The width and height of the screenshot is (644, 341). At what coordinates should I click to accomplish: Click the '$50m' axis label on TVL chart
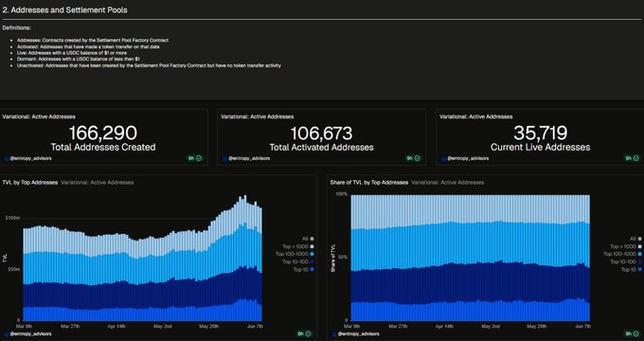pos(14,269)
